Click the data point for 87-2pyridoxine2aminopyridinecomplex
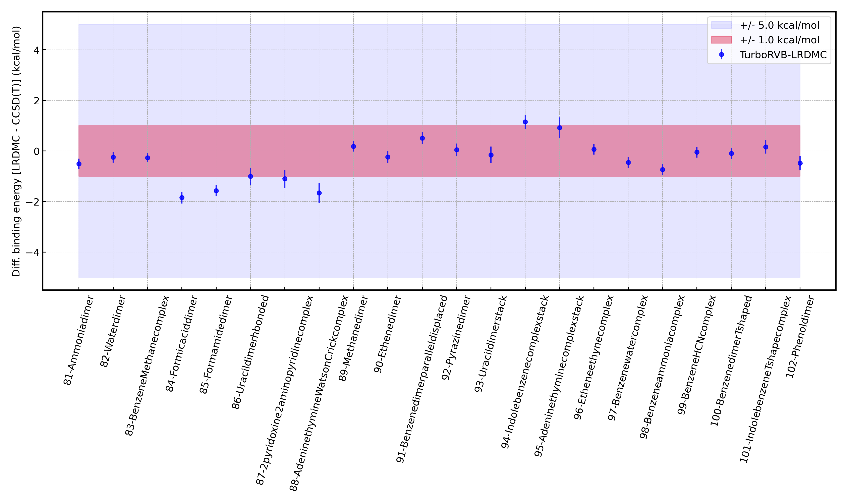848x504 pixels. coord(285,179)
